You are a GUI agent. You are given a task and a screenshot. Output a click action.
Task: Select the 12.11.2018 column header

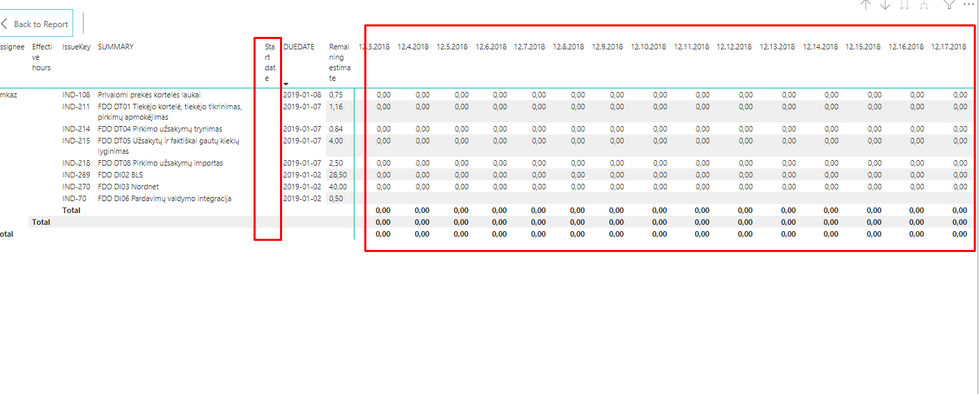(x=692, y=47)
